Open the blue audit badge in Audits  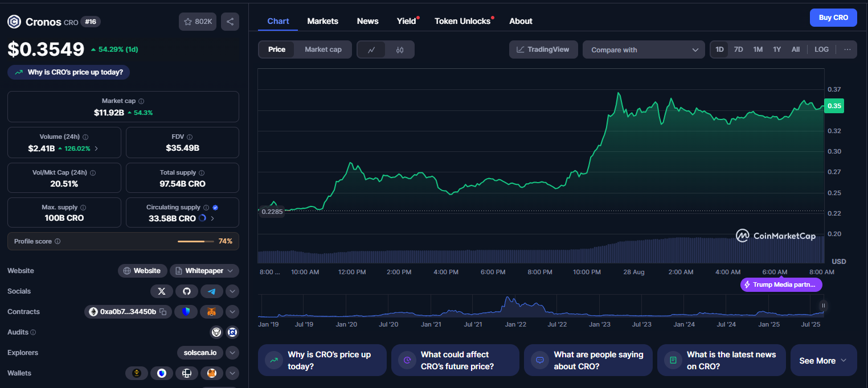(232, 332)
